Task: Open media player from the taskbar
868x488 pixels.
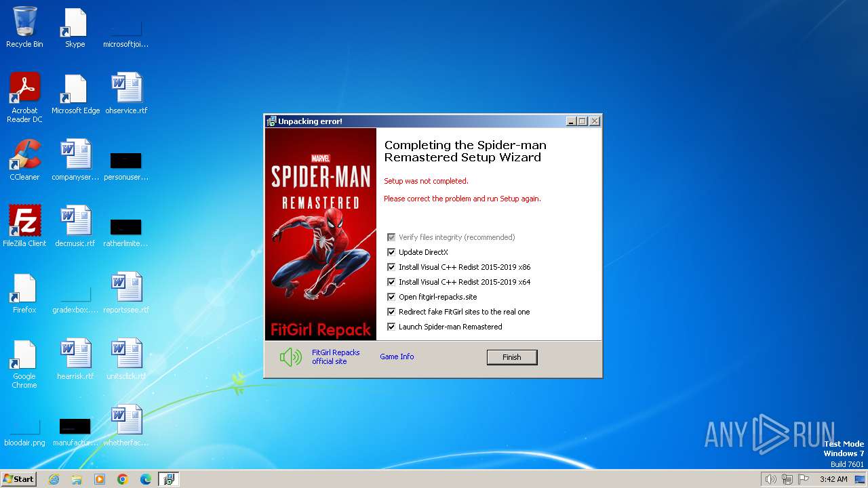Action: point(100,479)
